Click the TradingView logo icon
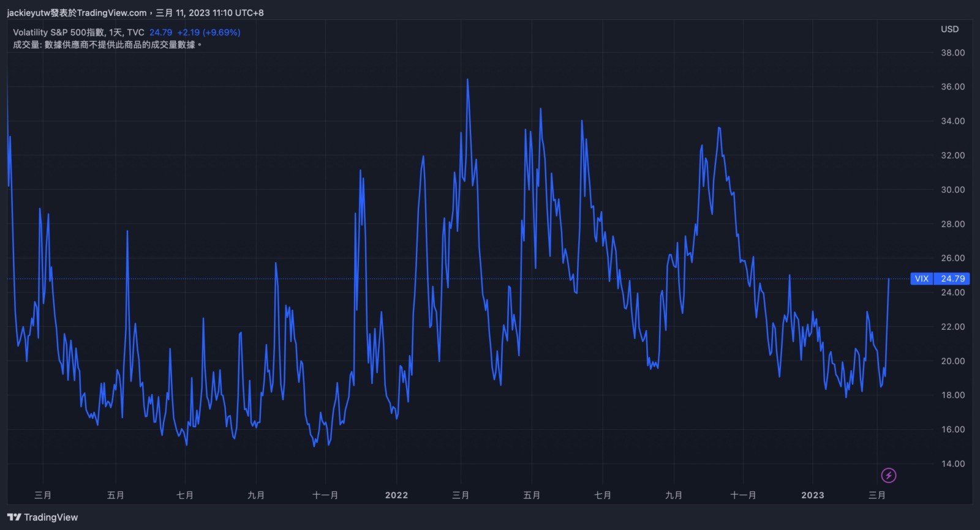The image size is (980, 530). 15,517
